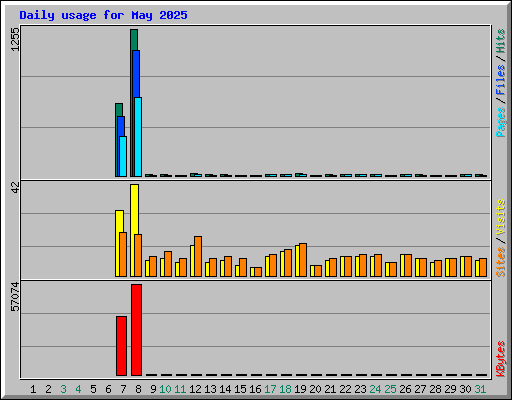Click the 1255 y-axis maximum label
Viewport: 512px width, 400px height.
point(15,39)
